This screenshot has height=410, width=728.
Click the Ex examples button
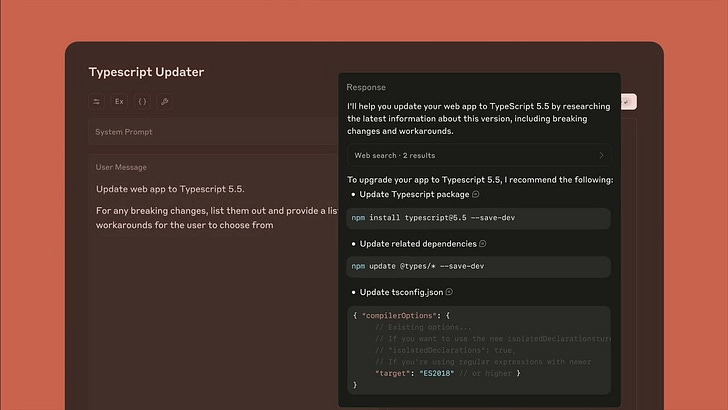pyautogui.click(x=119, y=102)
